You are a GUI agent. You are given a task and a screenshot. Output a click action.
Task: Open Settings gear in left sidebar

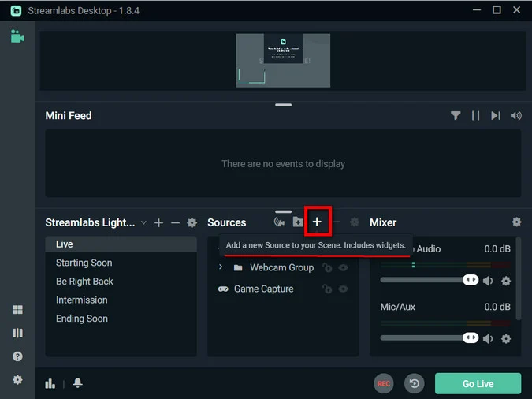point(17,379)
